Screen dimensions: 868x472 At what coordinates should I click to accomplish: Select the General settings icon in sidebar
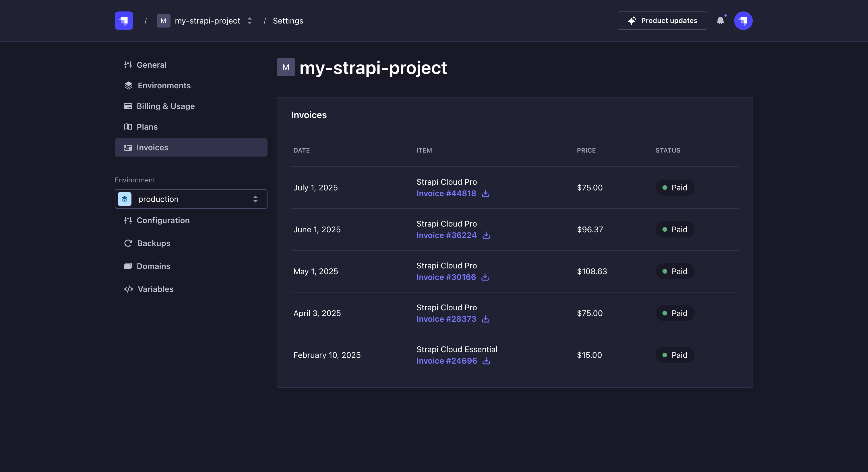pos(128,65)
